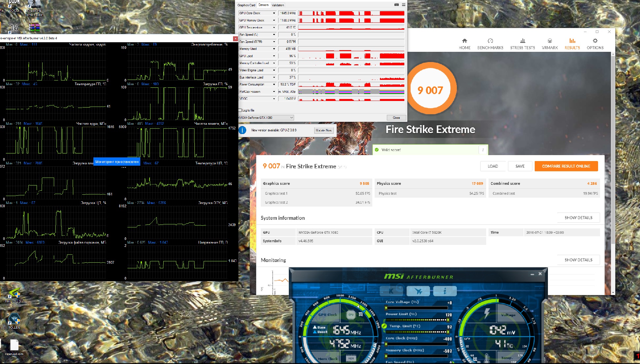The image size is (640, 364).
Task: Click the Afterburner Kombustor K button
Action: 391,291
